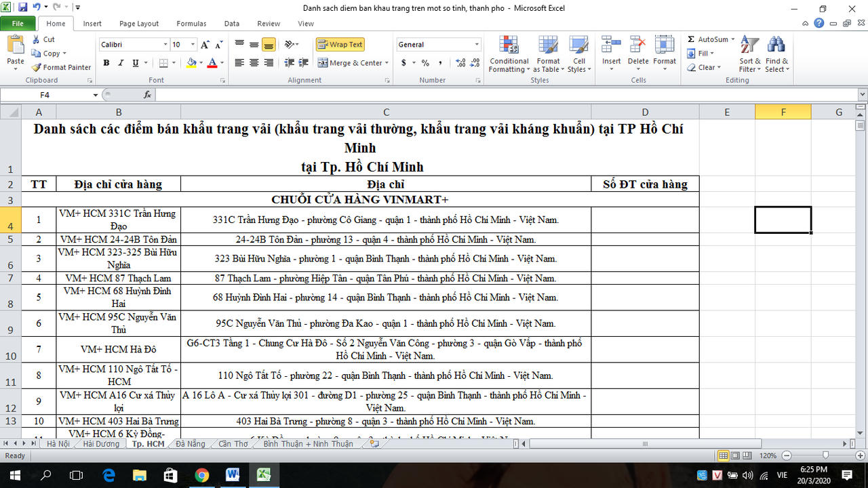Select column C header

click(x=386, y=112)
